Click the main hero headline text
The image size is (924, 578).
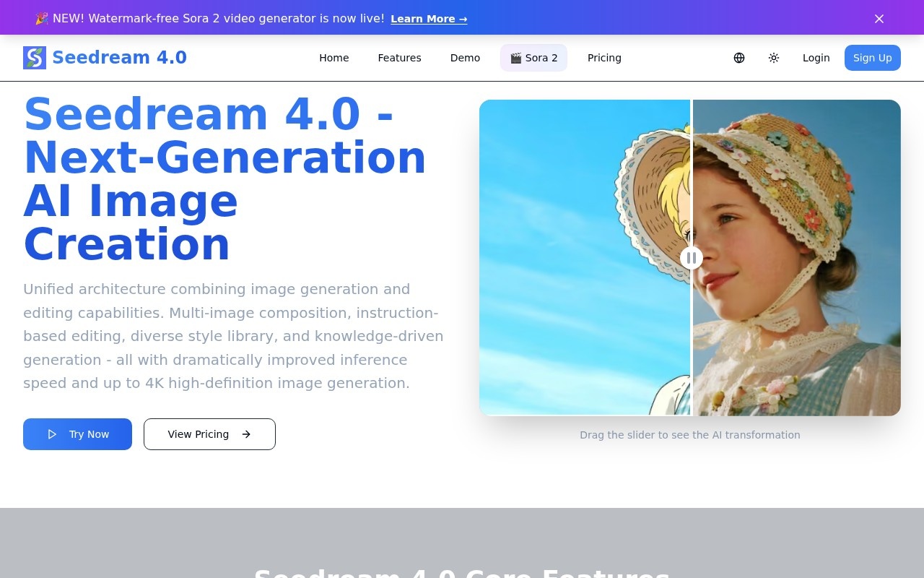click(225, 179)
